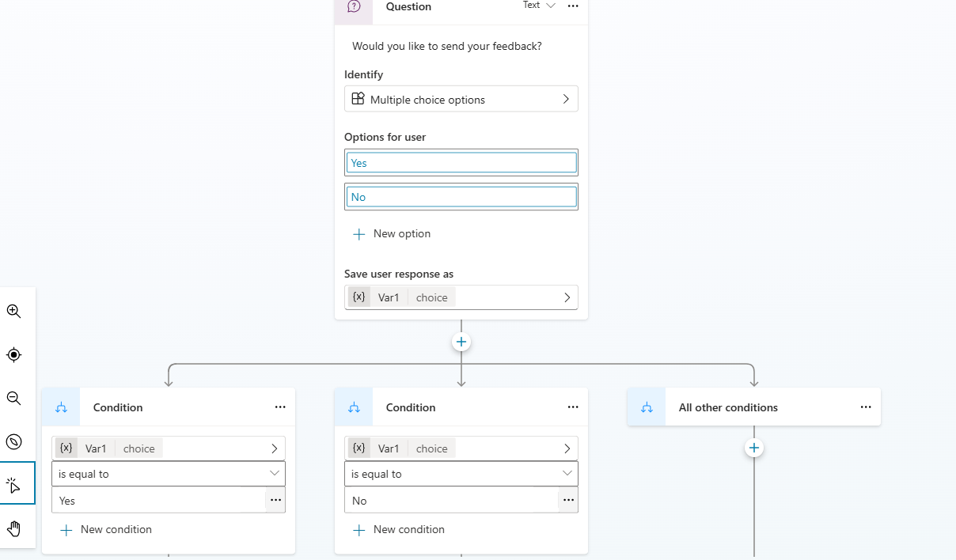Add a New condition to the Yes branch
Image resolution: width=956 pixels, height=560 pixels.
coord(105,530)
